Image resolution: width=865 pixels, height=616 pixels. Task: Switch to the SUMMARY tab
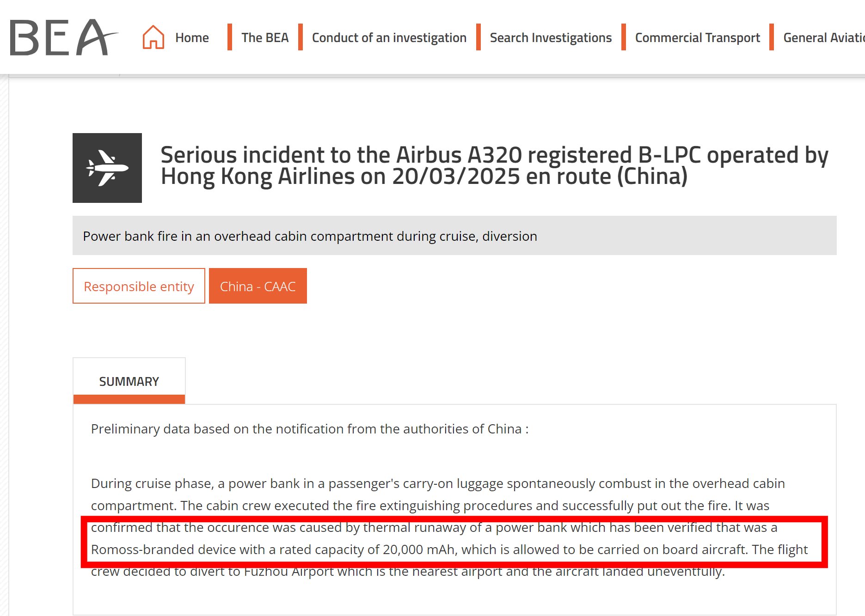pyautogui.click(x=129, y=381)
